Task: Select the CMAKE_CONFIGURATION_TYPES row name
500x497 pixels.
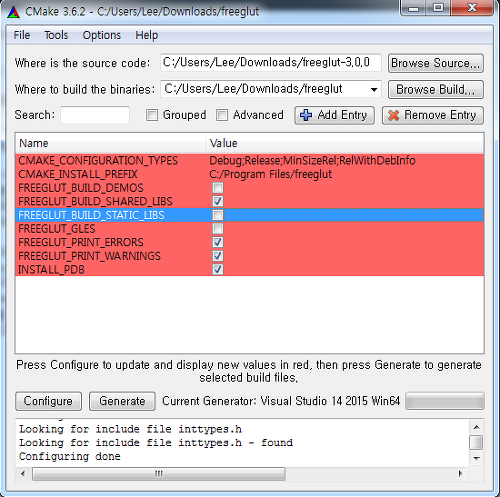Action: tap(98, 161)
